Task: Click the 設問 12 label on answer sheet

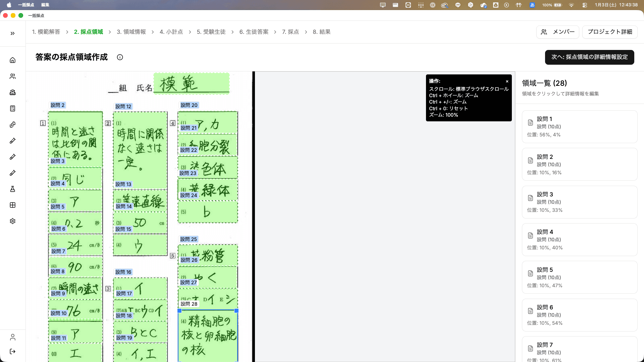Action: [123, 107]
